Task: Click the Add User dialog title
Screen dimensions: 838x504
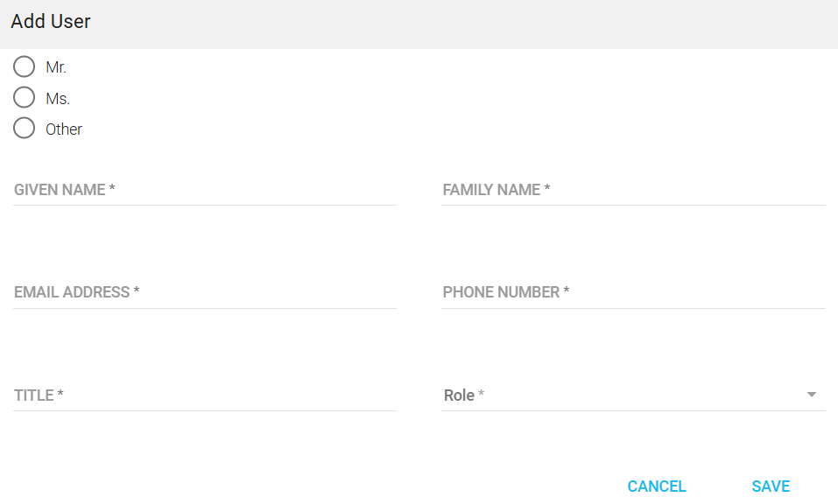Action: tap(51, 22)
